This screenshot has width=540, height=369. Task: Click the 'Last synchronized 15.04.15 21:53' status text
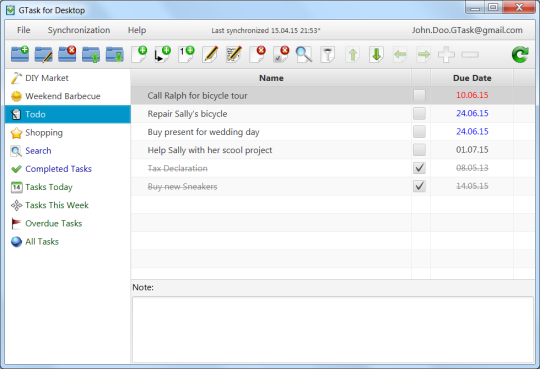[266, 30]
